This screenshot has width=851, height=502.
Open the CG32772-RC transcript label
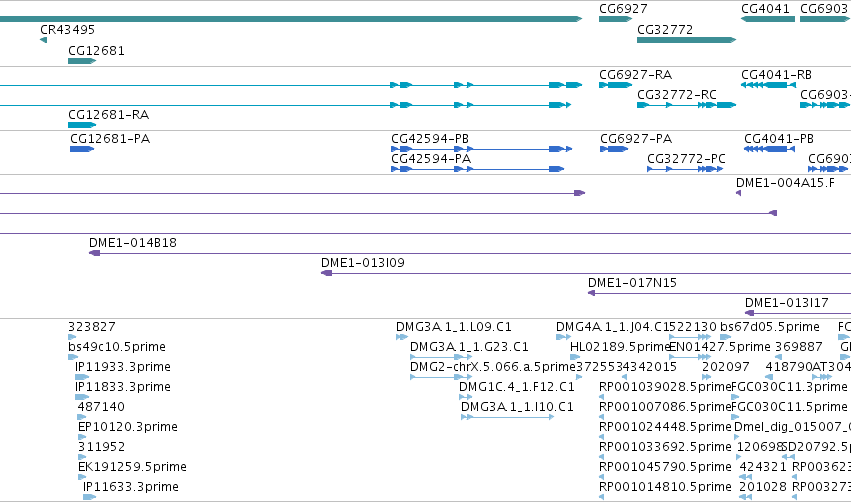point(677,94)
